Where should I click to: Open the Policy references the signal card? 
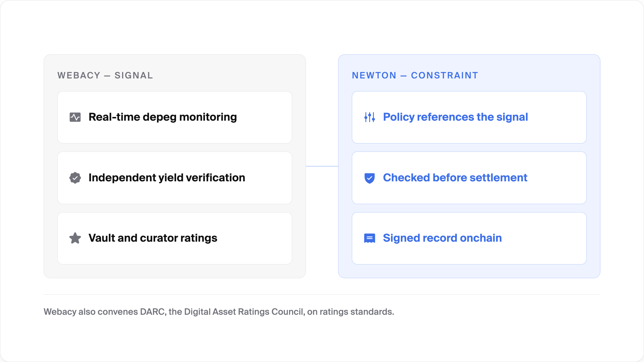point(469,117)
